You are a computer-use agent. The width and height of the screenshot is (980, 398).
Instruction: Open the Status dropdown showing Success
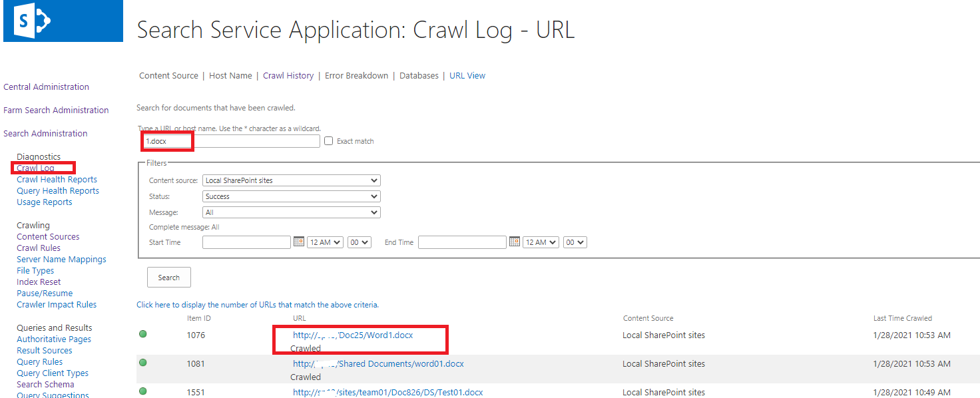(x=291, y=196)
